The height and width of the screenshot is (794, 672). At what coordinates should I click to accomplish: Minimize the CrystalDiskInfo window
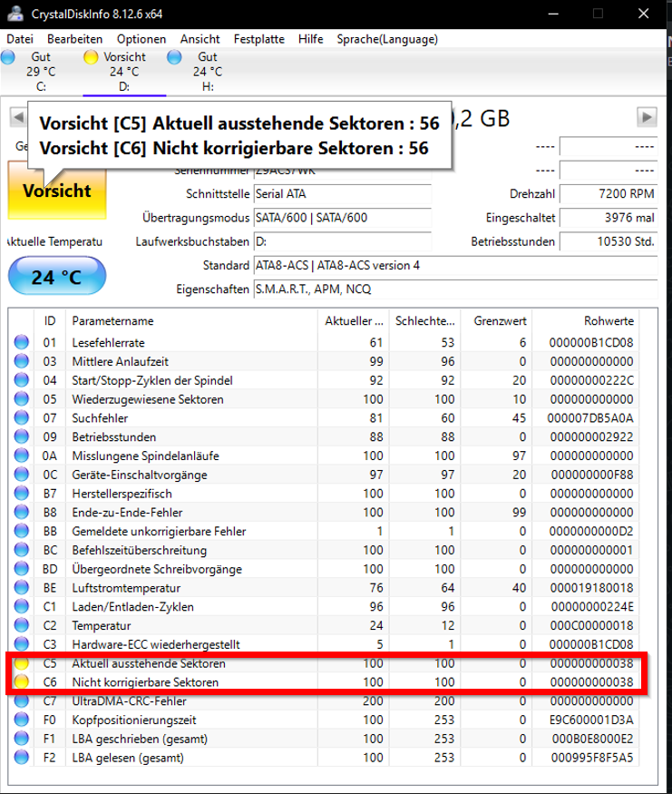click(x=553, y=14)
